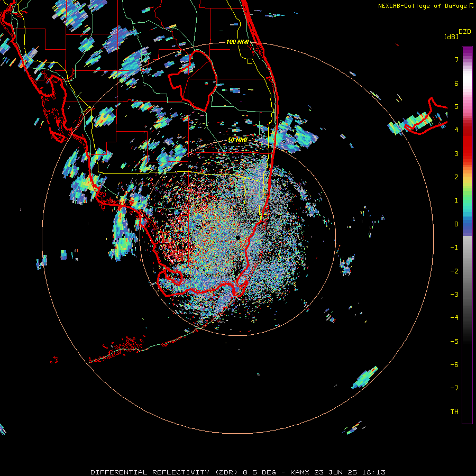
Task: Click the 4 dB scale label
Action: pos(456,130)
